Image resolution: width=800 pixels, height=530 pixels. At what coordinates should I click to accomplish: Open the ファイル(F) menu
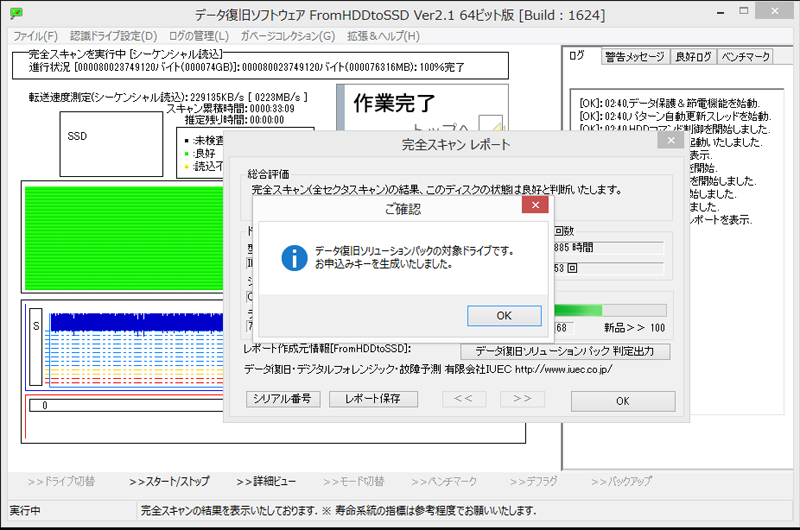pyautogui.click(x=35, y=36)
